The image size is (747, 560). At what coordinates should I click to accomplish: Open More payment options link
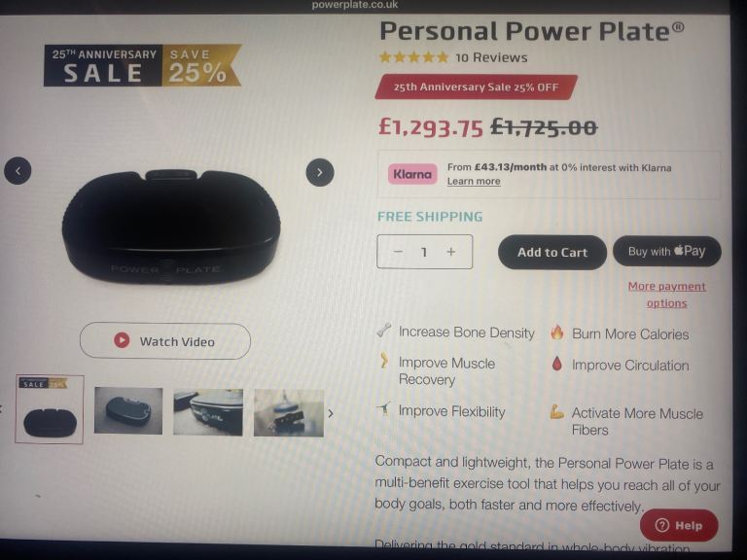pyautogui.click(x=667, y=295)
